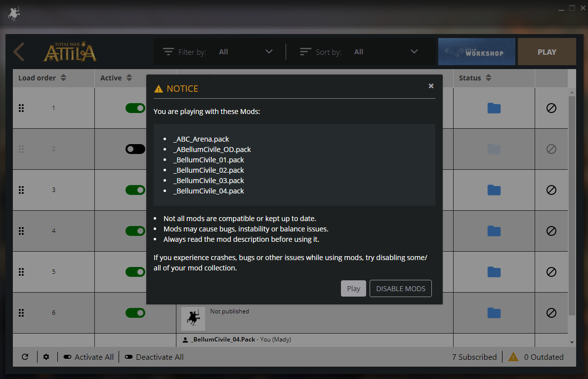
Task: Click the launcher horseman icon at top left
Action: click(14, 14)
